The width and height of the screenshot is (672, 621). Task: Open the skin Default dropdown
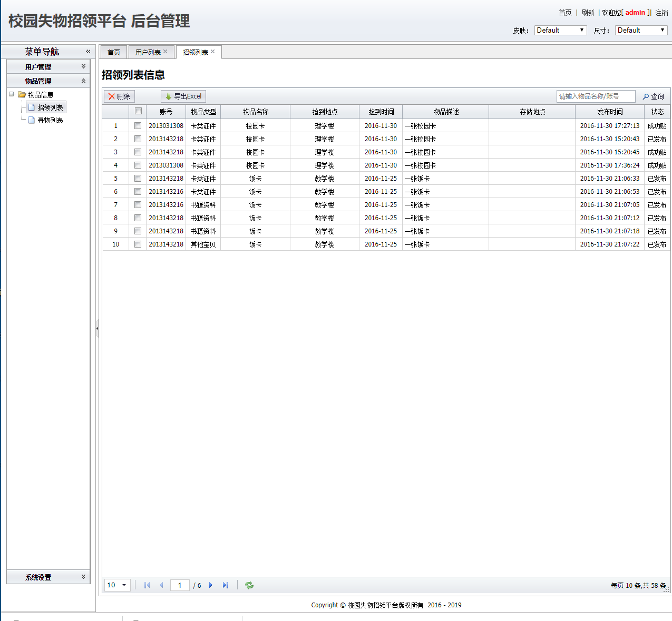click(560, 30)
